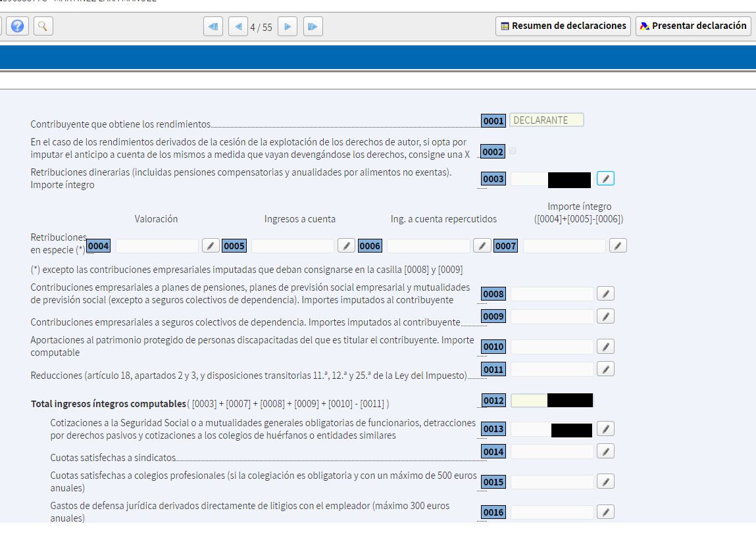Image resolution: width=756 pixels, height=540 pixels.
Task: Click Ingresos a cuenta field 0005
Action: pos(292,246)
